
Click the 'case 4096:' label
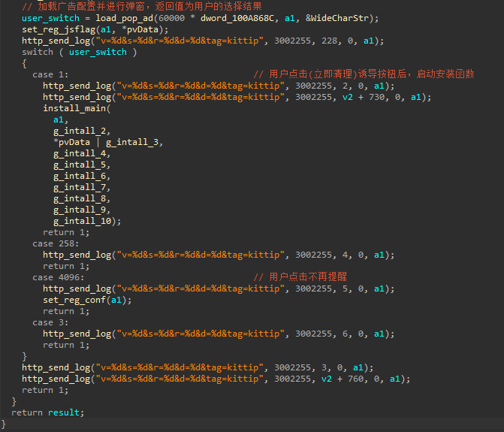(58, 277)
